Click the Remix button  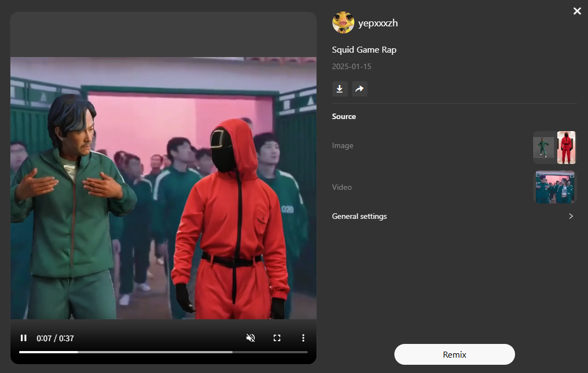click(x=455, y=354)
